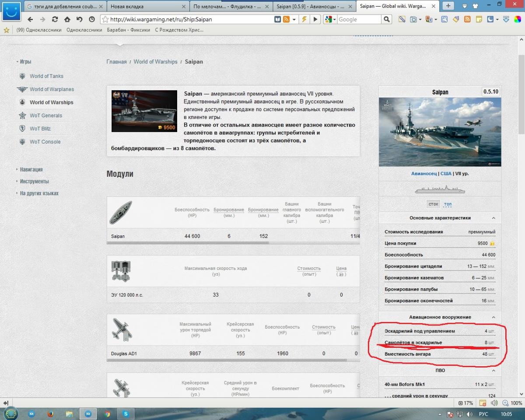Collapse the 'Авиационное вооружение' section
The width and height of the screenshot is (525, 420).
(493, 317)
